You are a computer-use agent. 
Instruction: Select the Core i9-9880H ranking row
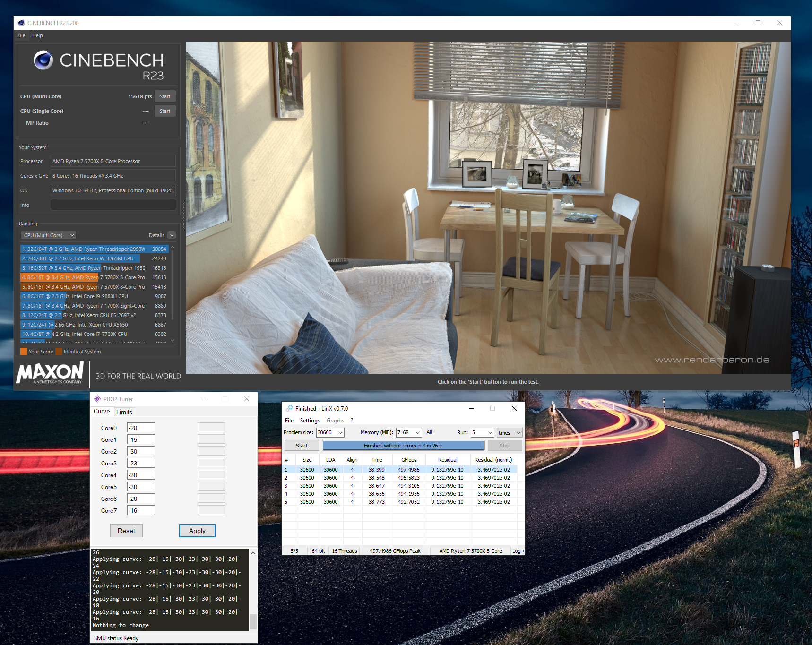94,296
